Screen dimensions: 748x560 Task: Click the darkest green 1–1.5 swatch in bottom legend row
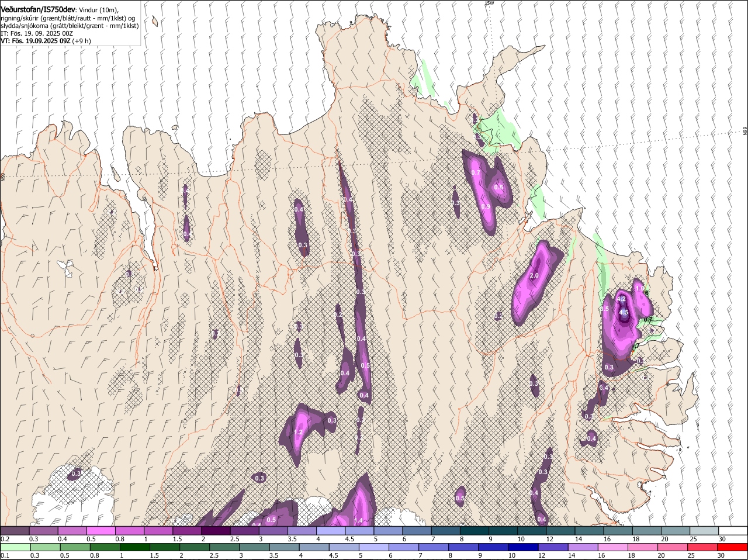(134, 547)
